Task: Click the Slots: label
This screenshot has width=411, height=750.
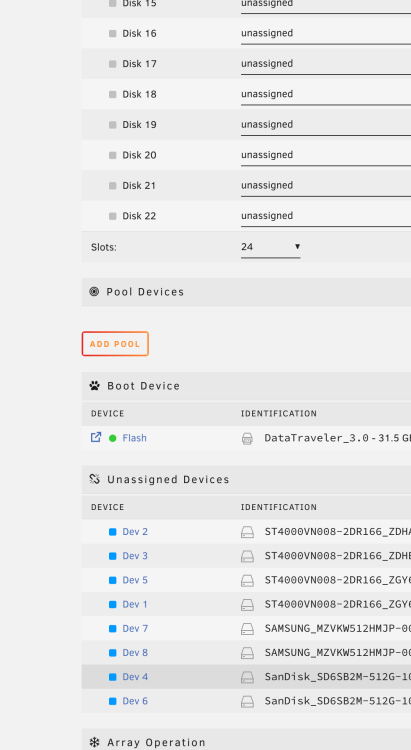Action: click(104, 247)
